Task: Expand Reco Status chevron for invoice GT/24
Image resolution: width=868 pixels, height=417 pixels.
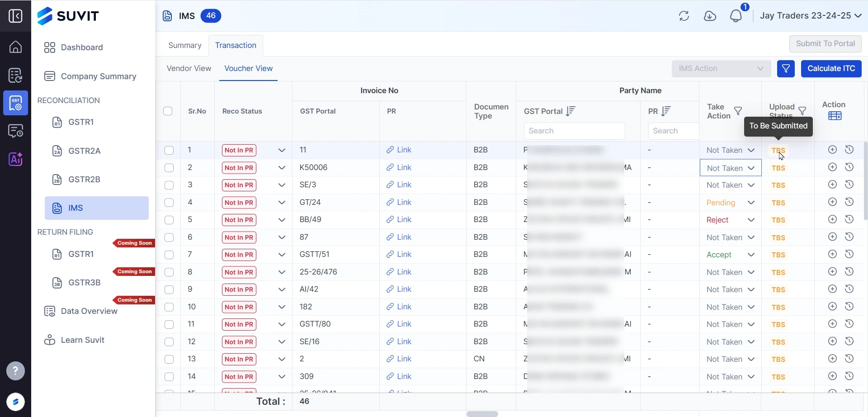Action: click(282, 203)
